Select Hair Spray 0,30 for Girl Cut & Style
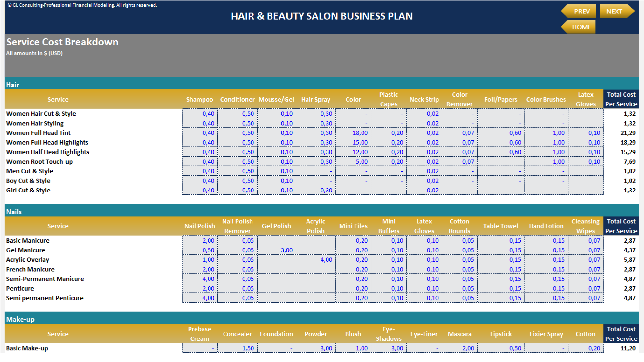The image size is (644, 362). [316, 190]
